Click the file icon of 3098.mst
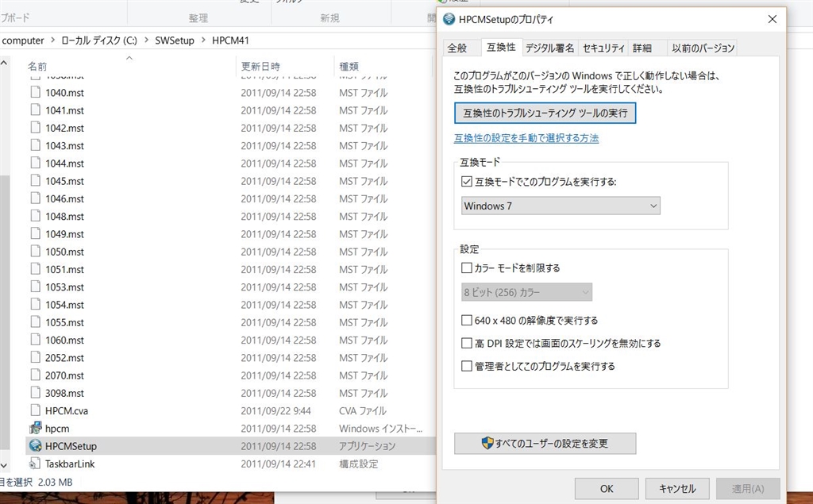The width and height of the screenshot is (813, 504). click(35, 393)
